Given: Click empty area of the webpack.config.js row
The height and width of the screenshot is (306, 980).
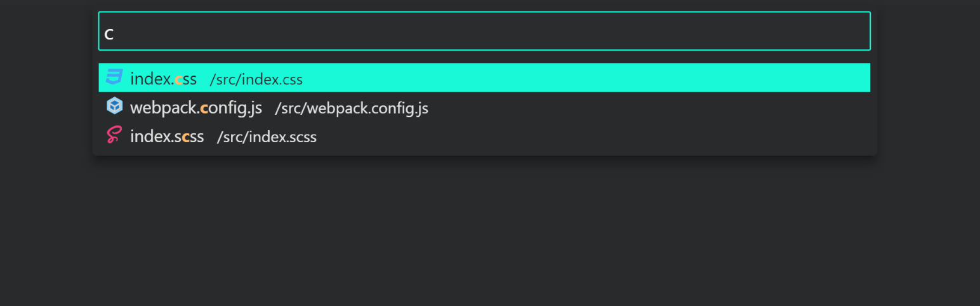Looking at the screenshot, I should click(x=647, y=107).
